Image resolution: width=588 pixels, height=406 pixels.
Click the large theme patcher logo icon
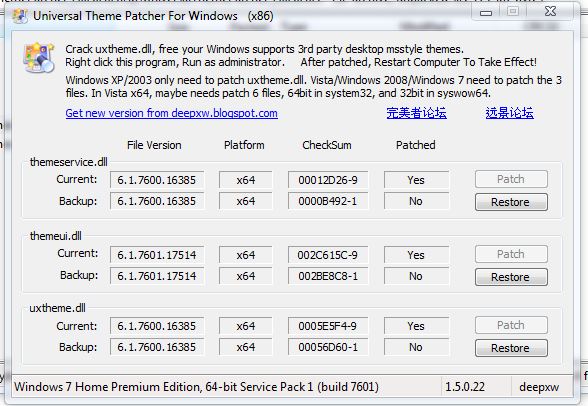pyautogui.click(x=39, y=57)
